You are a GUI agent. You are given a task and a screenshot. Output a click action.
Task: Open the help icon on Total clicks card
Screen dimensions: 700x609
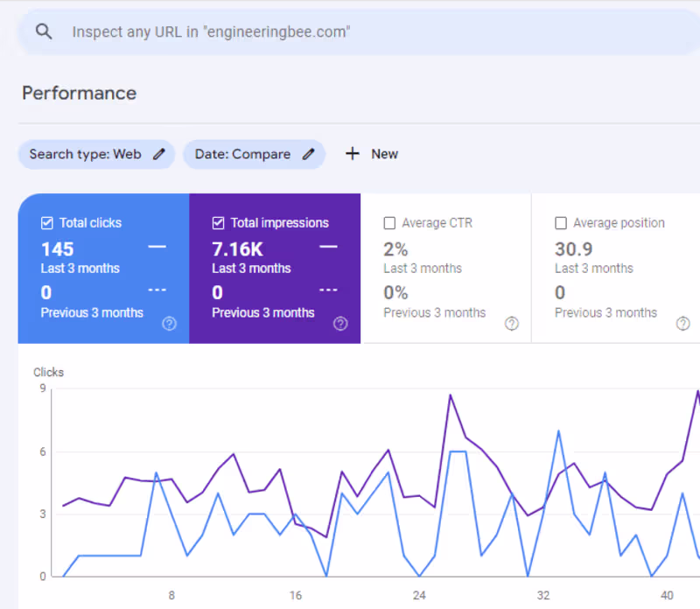pyautogui.click(x=169, y=324)
